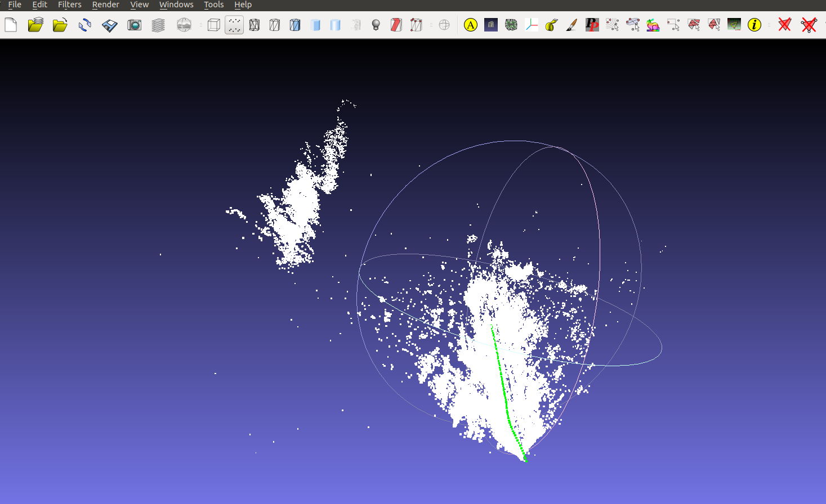The image size is (826, 504).
Task: Show current mesh information
Action: [x=754, y=25]
